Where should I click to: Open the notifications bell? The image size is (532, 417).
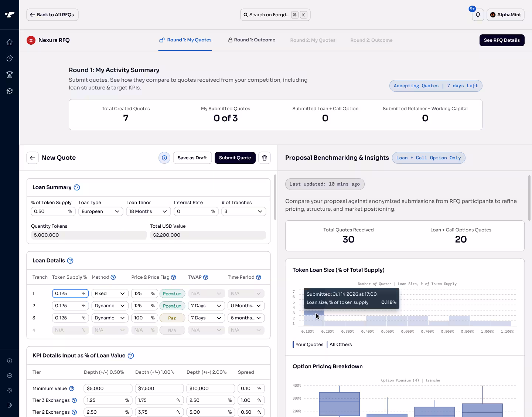click(x=478, y=15)
